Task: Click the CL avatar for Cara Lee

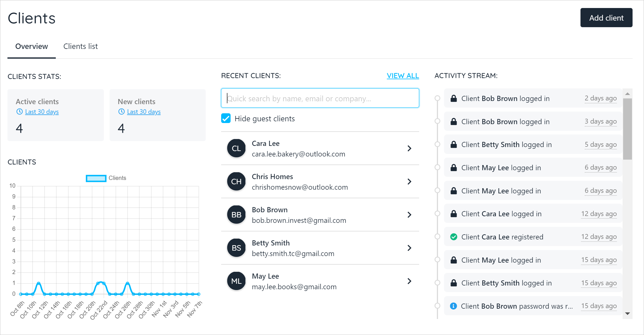Action: [236, 148]
